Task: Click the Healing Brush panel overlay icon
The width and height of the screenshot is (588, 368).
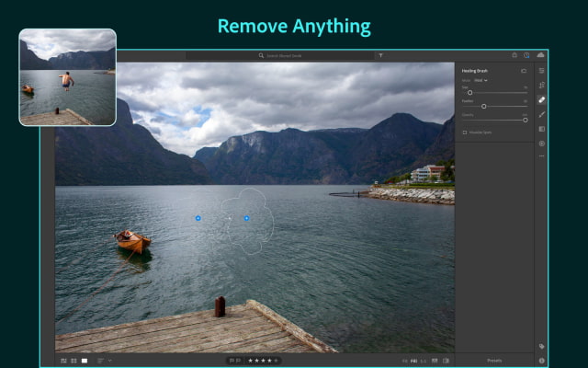Action: coord(524,71)
